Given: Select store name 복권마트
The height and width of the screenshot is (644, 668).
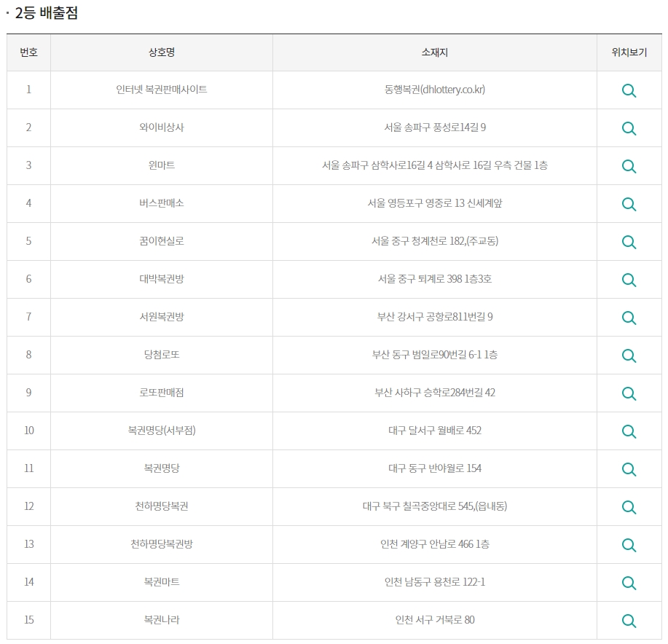Looking at the screenshot, I should [162, 582].
